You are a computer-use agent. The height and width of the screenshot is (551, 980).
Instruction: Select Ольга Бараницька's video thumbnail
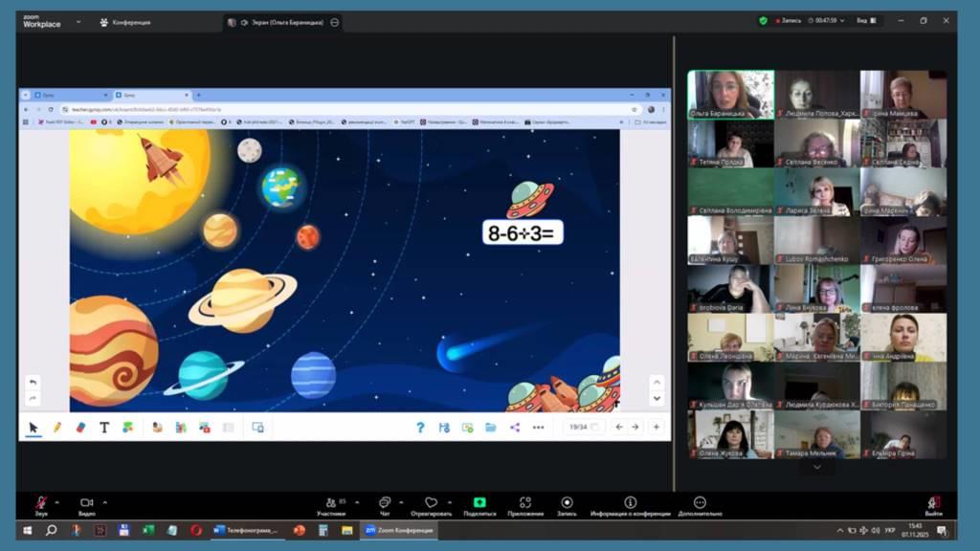click(x=730, y=95)
